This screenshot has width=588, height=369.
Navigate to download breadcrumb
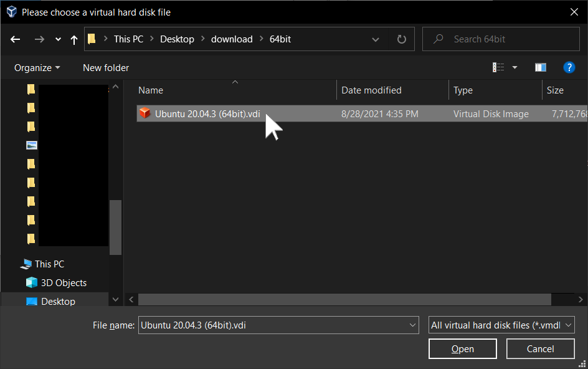(x=232, y=39)
